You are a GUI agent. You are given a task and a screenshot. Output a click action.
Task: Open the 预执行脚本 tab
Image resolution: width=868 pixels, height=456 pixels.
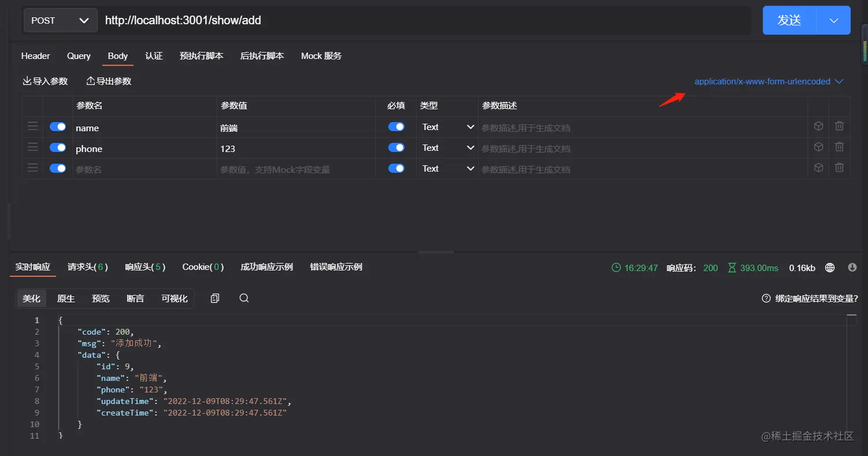click(x=201, y=56)
